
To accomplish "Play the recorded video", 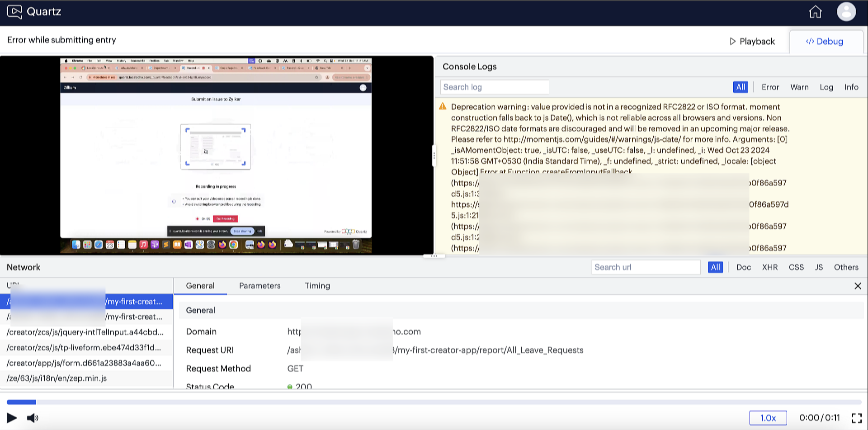I will click(x=12, y=418).
